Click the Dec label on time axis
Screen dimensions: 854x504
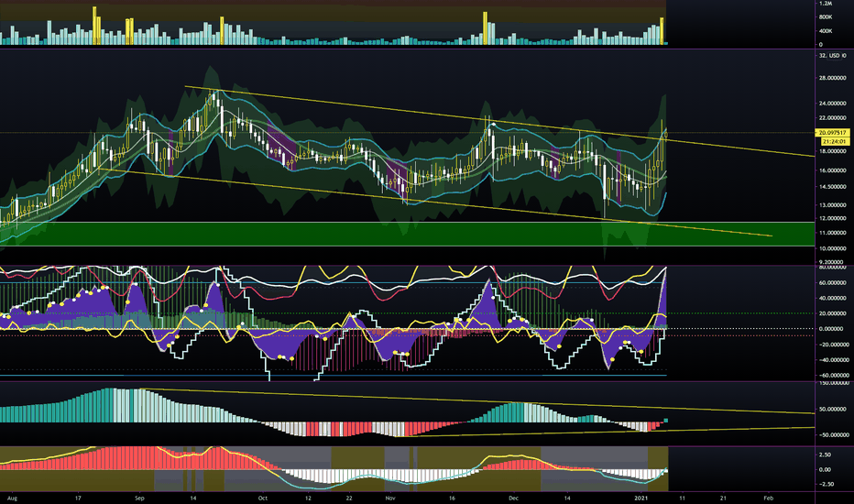click(x=513, y=498)
